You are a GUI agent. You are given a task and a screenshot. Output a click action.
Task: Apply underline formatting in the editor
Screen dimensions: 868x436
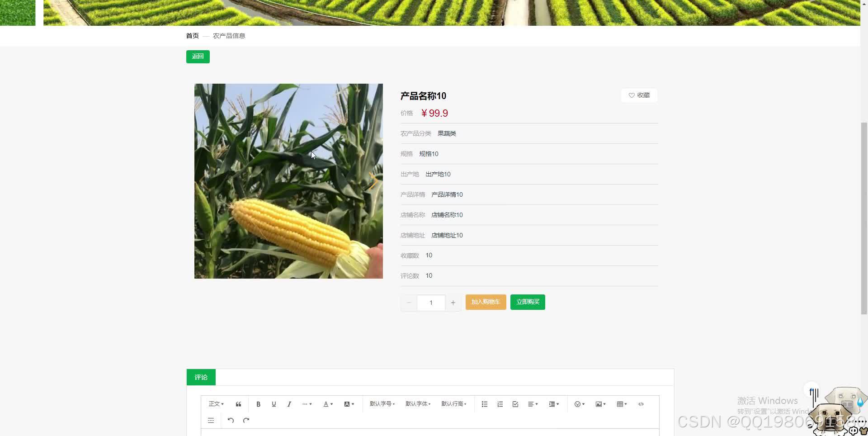pyautogui.click(x=274, y=404)
